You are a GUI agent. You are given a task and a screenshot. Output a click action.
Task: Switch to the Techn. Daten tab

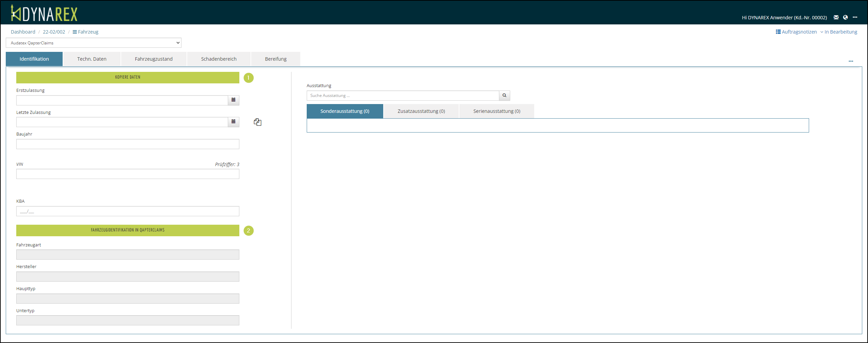point(92,59)
